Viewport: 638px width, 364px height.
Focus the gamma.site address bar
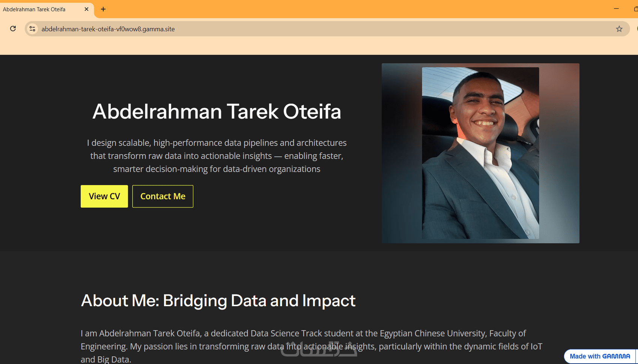click(x=300, y=29)
